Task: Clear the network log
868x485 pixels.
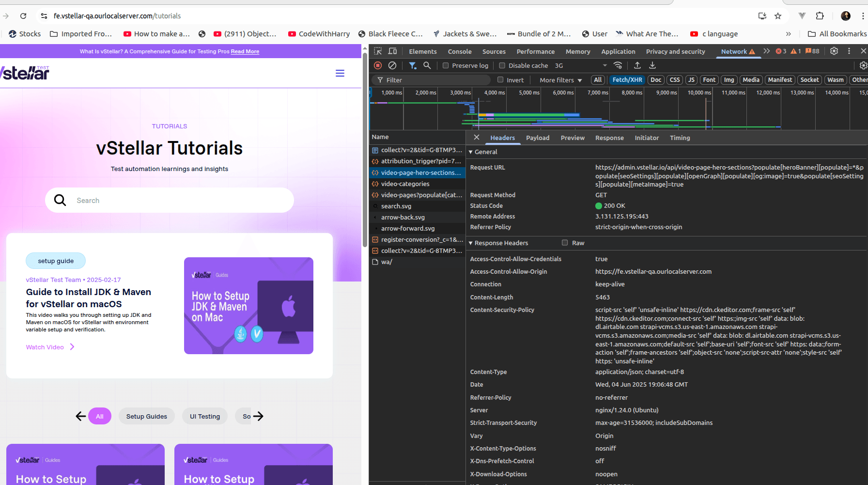Action: click(x=392, y=65)
